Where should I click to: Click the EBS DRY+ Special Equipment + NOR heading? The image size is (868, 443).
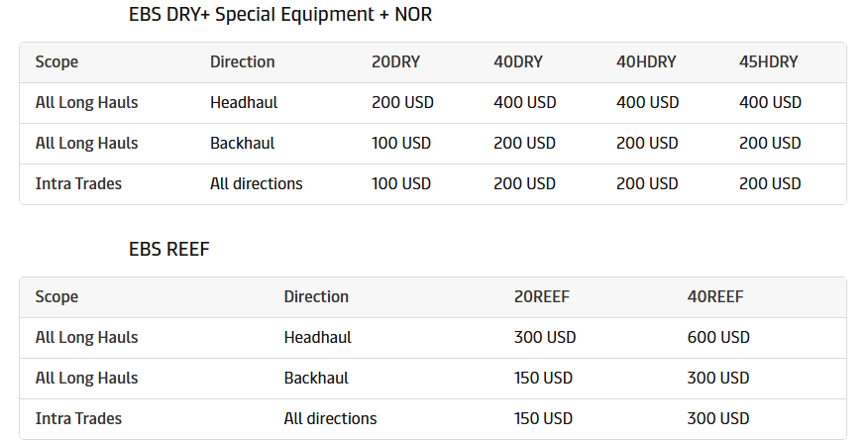point(280,15)
